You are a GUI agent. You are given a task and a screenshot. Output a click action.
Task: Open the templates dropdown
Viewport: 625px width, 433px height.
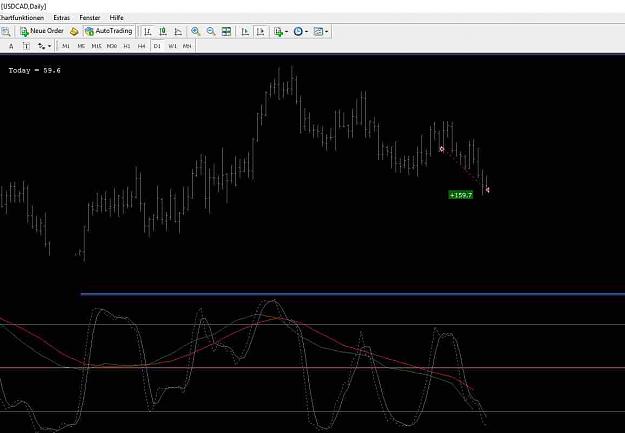321,31
